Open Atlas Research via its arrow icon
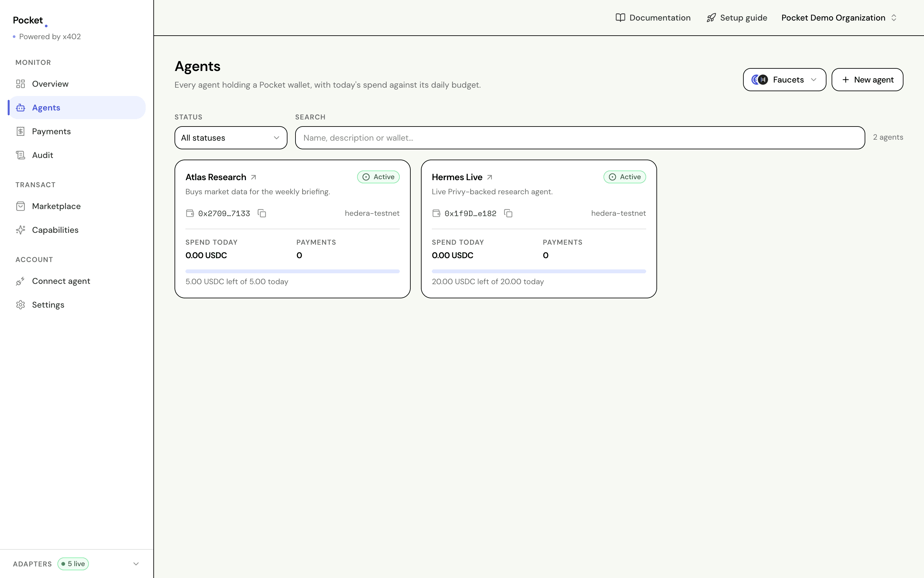The image size is (924, 578). (x=253, y=177)
